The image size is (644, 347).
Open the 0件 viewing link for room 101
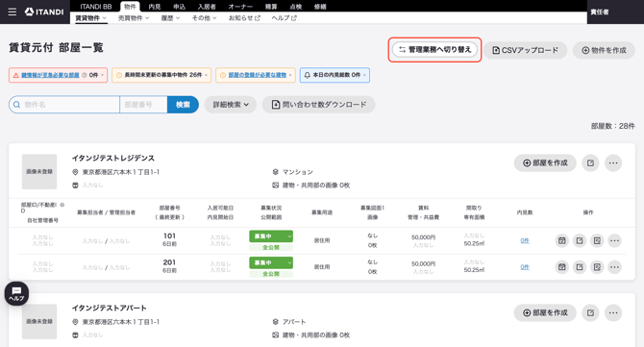tap(525, 240)
